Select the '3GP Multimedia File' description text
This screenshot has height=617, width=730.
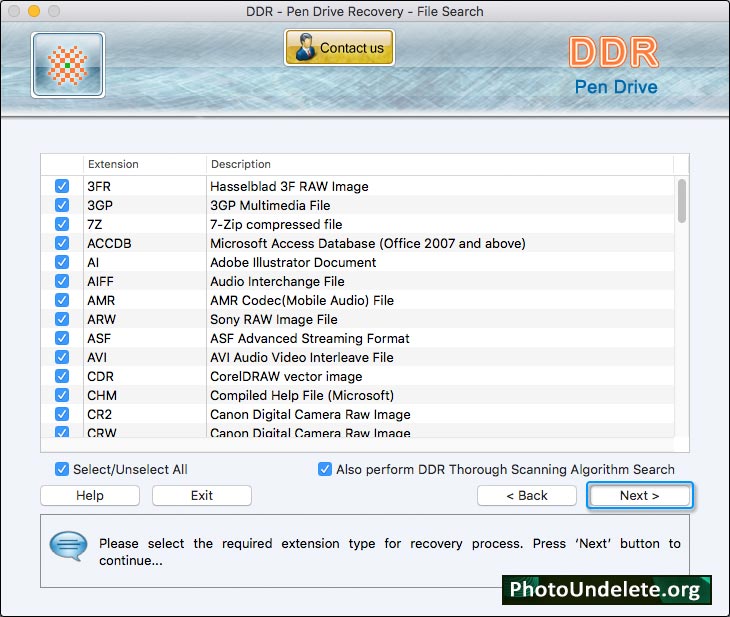coord(270,205)
